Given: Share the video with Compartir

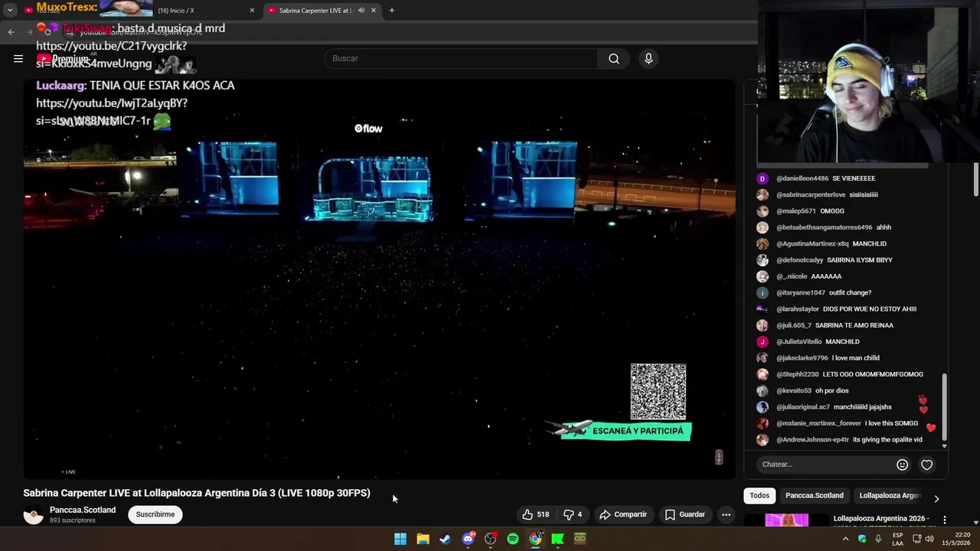Looking at the screenshot, I should pos(623,514).
